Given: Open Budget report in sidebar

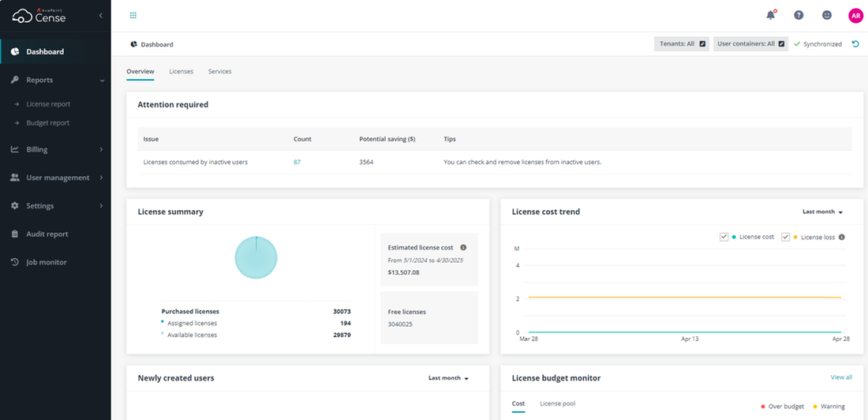Looking at the screenshot, I should [x=47, y=123].
